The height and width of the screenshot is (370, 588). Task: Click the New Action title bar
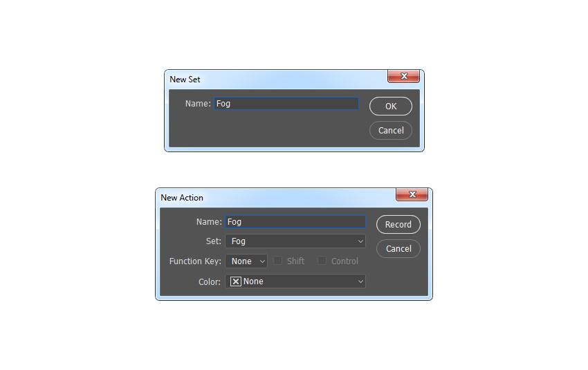(275, 198)
